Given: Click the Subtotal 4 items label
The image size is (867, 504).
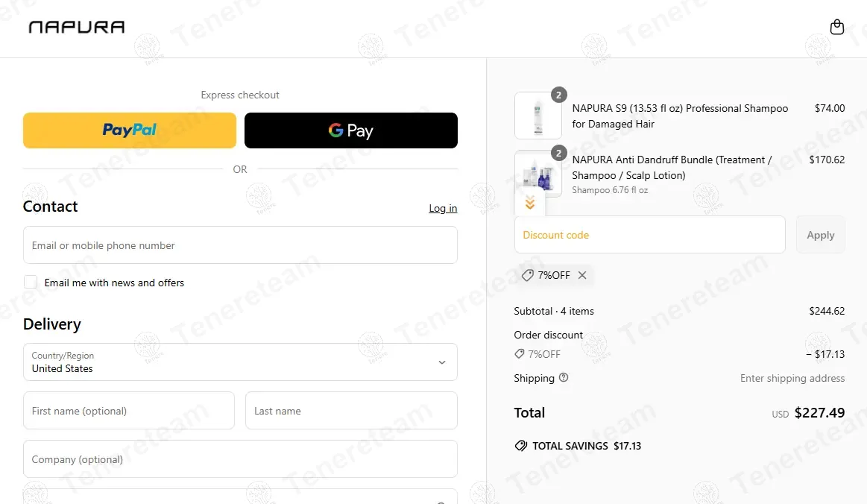Looking at the screenshot, I should [x=553, y=311].
